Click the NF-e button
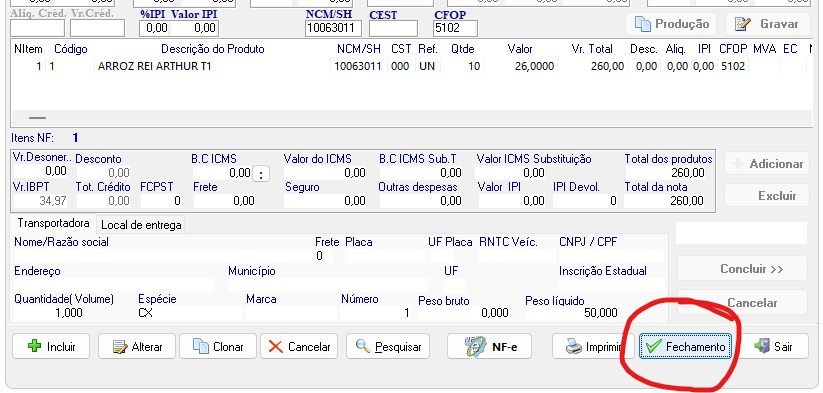 489,346
